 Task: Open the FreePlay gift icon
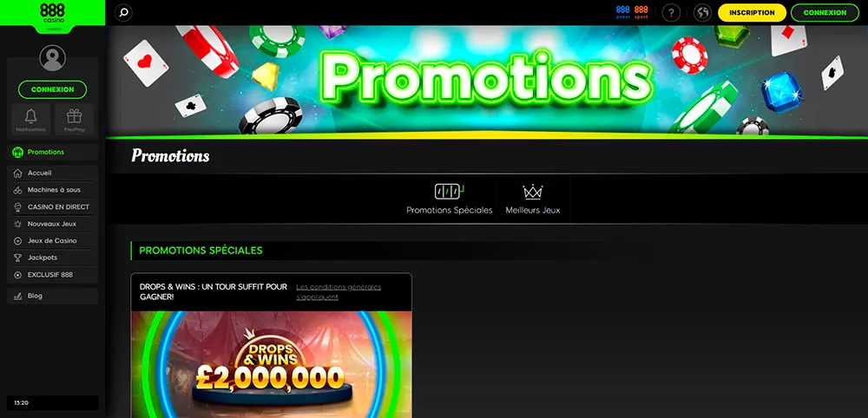74,120
